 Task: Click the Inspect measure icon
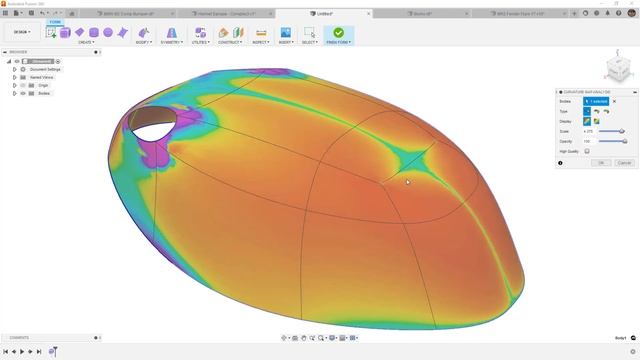(x=261, y=33)
